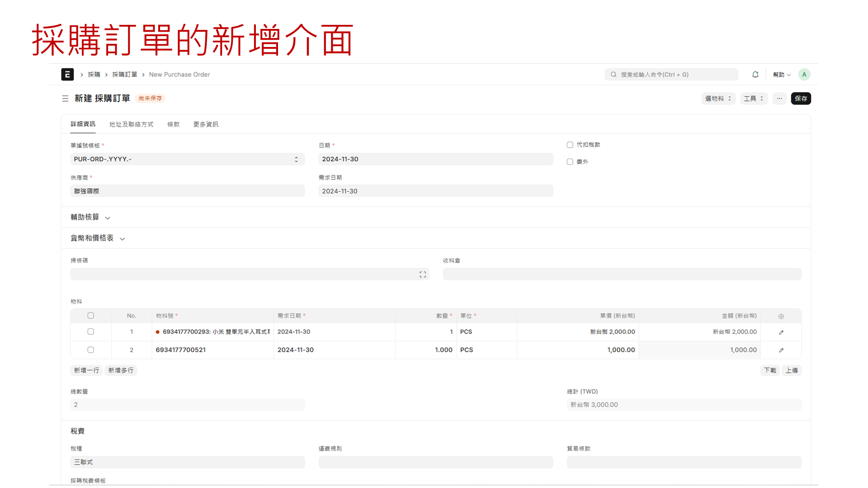The width and height of the screenshot is (868, 488).
Task: Switch to the 地址及聯絡方式 tab
Action: [131, 124]
